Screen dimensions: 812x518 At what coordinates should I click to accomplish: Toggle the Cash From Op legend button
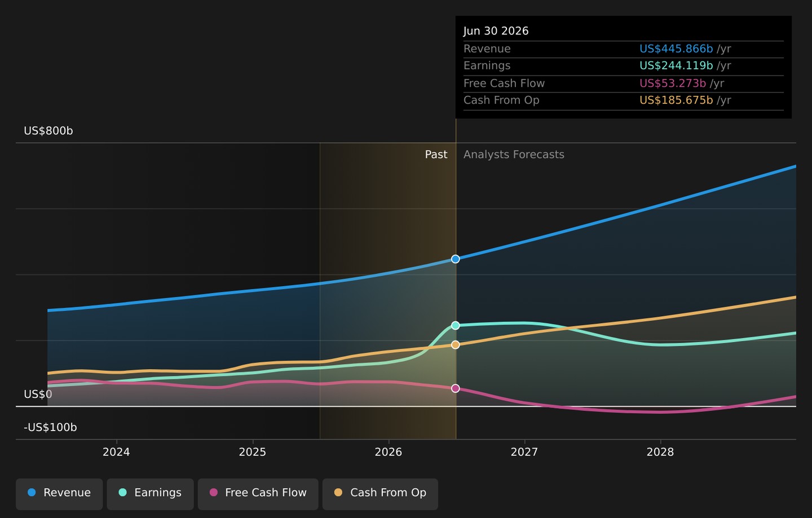click(380, 494)
